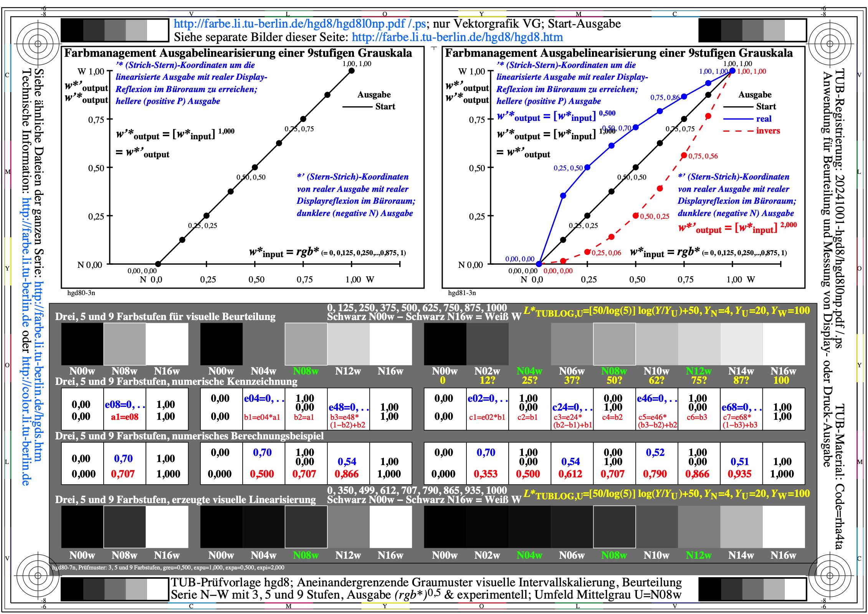
Task: Open the hgd8l0np.pdf link in the header
Action: click(x=299, y=24)
